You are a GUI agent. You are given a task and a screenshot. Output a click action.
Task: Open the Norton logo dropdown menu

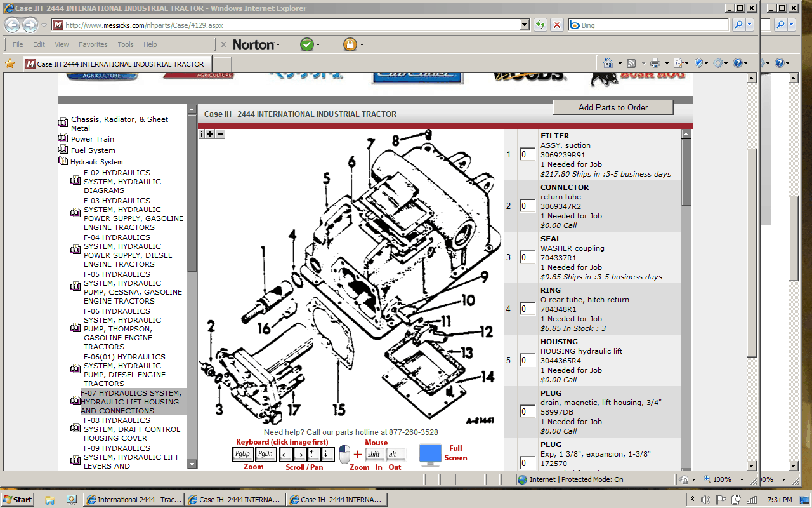pos(256,44)
